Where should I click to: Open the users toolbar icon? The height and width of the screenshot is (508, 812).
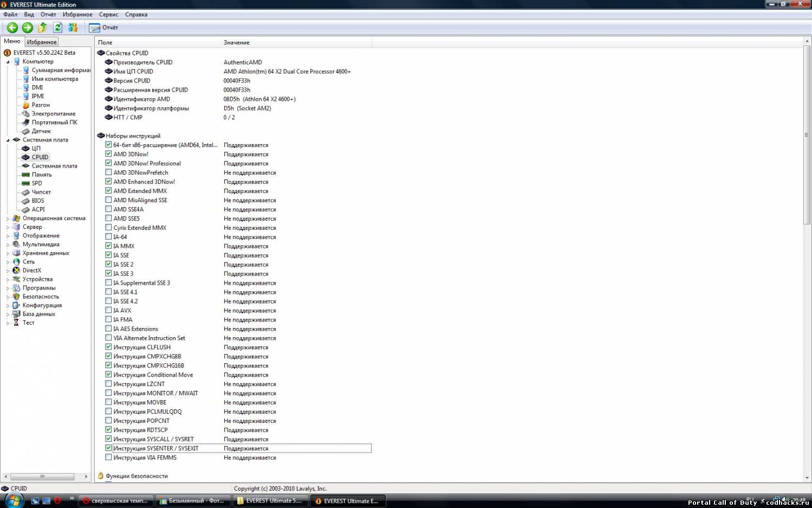coord(73,28)
